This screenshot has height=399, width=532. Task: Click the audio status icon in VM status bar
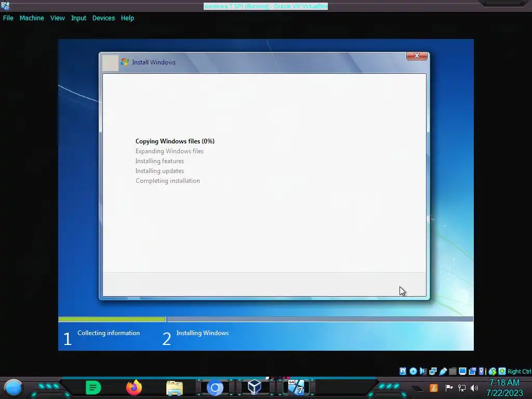[x=423, y=371]
